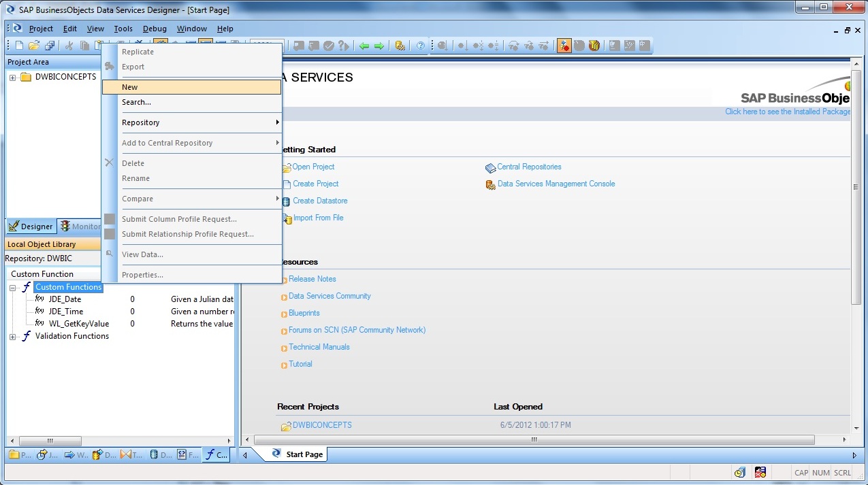
Task: Open the Add to Central Repository submenu
Action: tap(191, 143)
